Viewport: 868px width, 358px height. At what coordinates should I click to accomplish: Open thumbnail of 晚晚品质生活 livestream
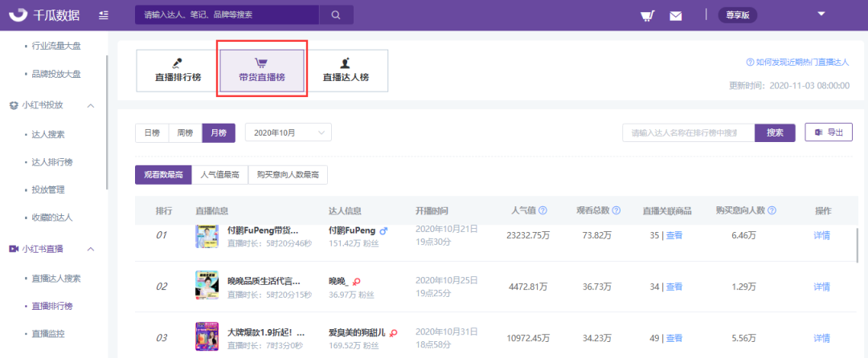[x=207, y=285]
